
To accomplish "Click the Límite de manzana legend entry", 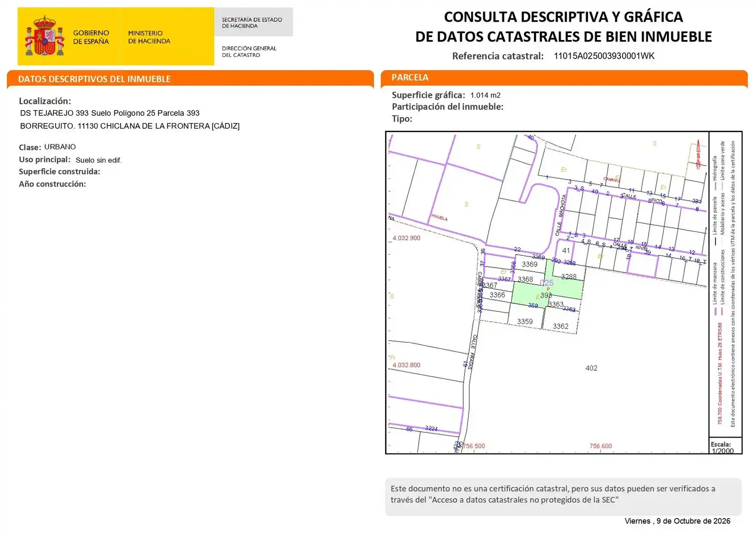I will [x=715, y=289].
